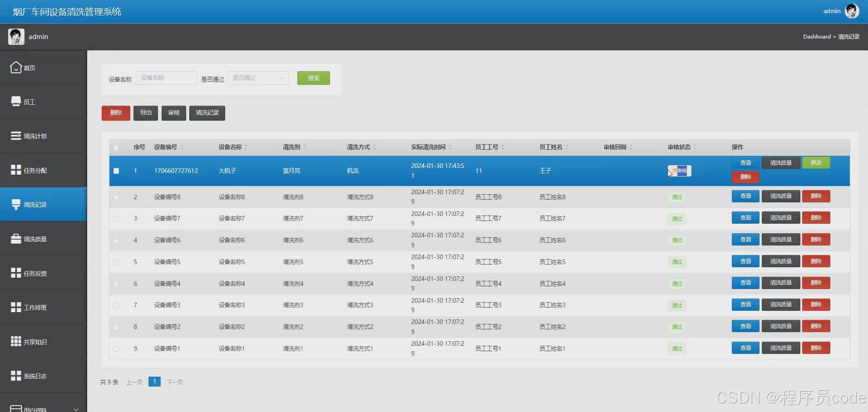Click 删除 button for 设备编号1 row
Image resolution: width=868 pixels, height=412 pixels.
pos(816,348)
